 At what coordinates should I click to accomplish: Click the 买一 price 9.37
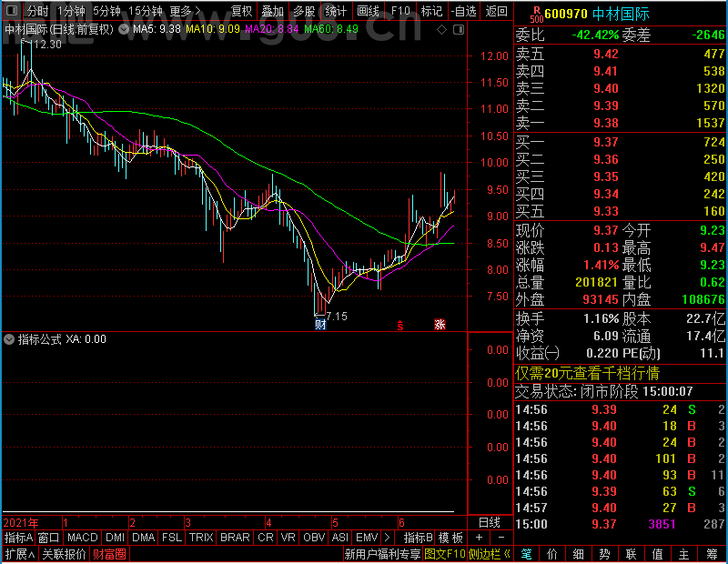[x=606, y=142]
